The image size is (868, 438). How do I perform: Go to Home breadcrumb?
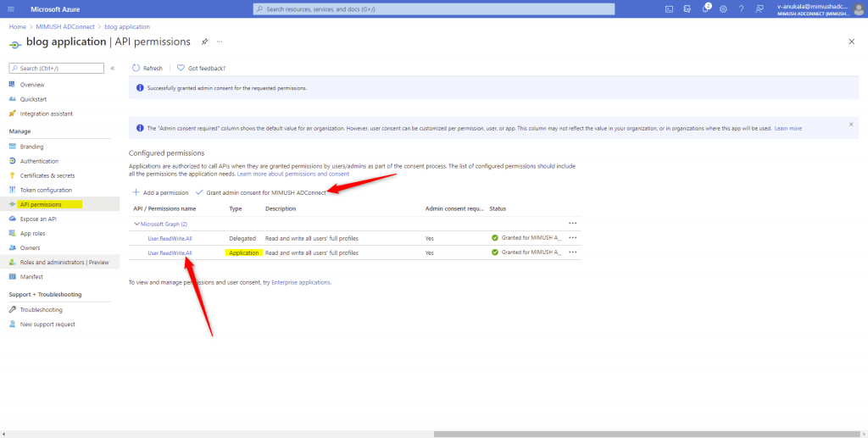click(17, 26)
